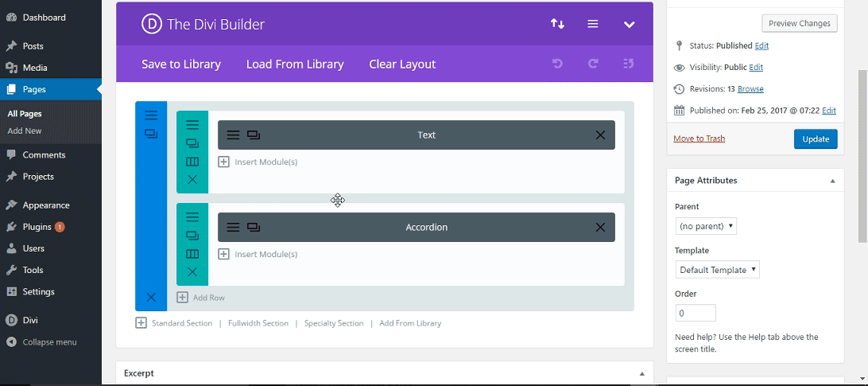Open Accordion module settings icon
The width and height of the screenshot is (868, 386).
(233, 227)
